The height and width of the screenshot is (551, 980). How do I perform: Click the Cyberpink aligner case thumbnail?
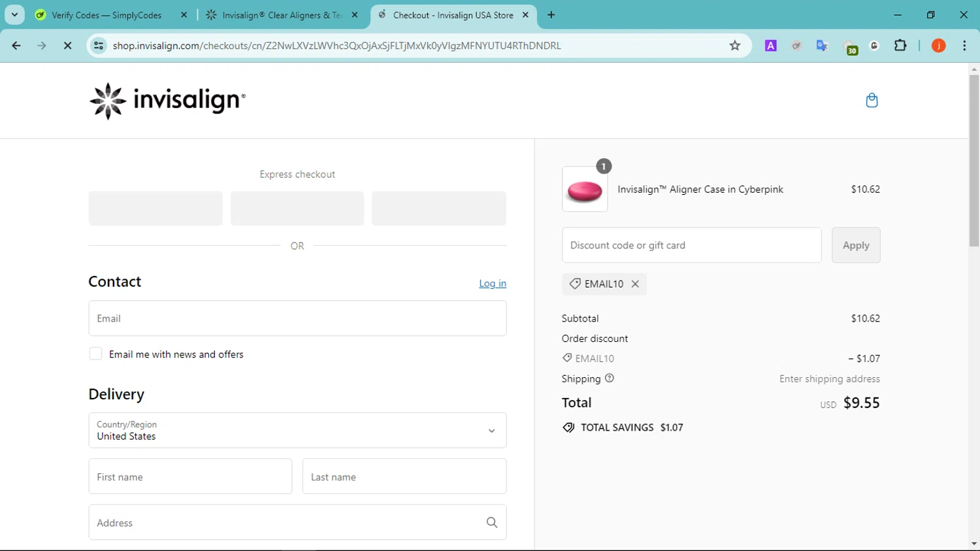(x=585, y=190)
